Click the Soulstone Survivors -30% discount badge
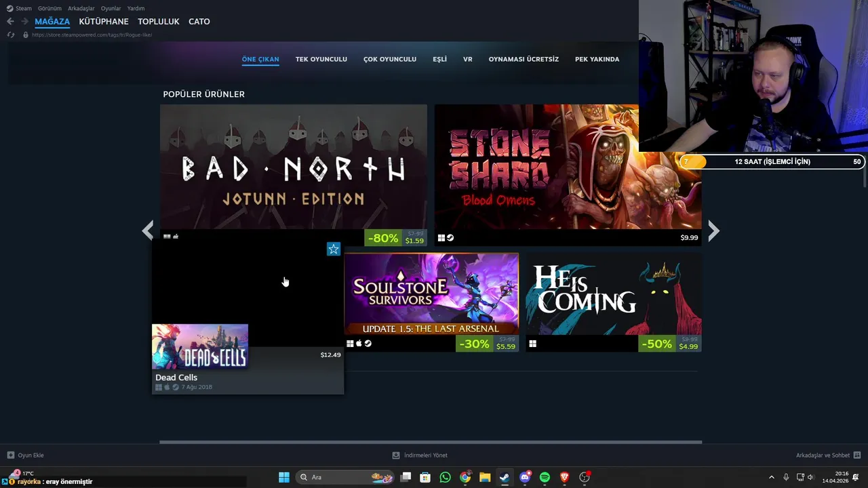Viewport: 868px width, 488px height. click(x=474, y=344)
